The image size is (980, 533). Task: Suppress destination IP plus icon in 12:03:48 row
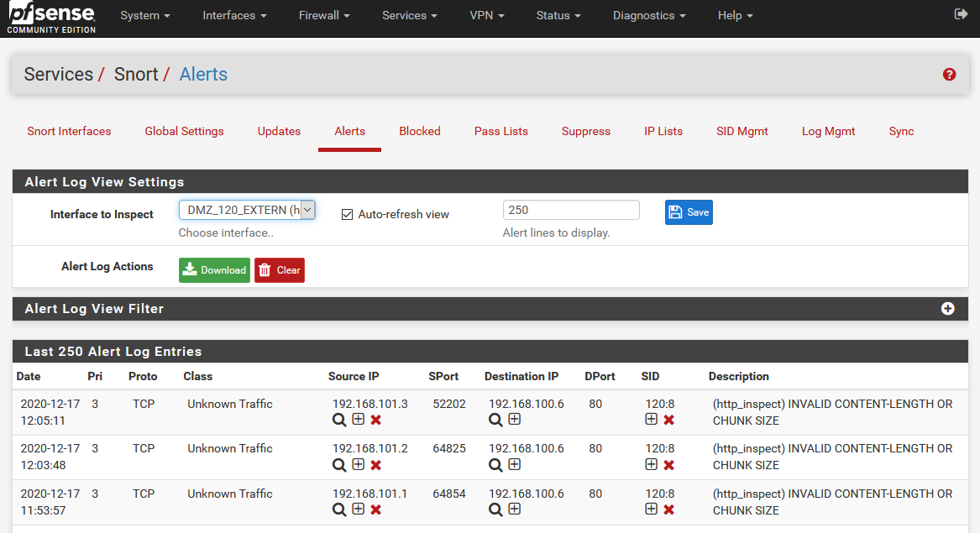515,464
